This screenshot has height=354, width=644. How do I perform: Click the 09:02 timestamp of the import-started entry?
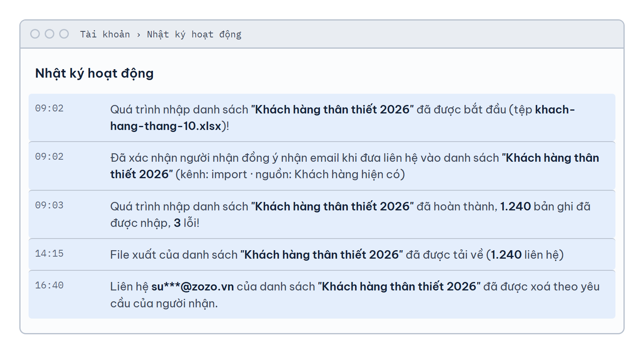tap(49, 108)
